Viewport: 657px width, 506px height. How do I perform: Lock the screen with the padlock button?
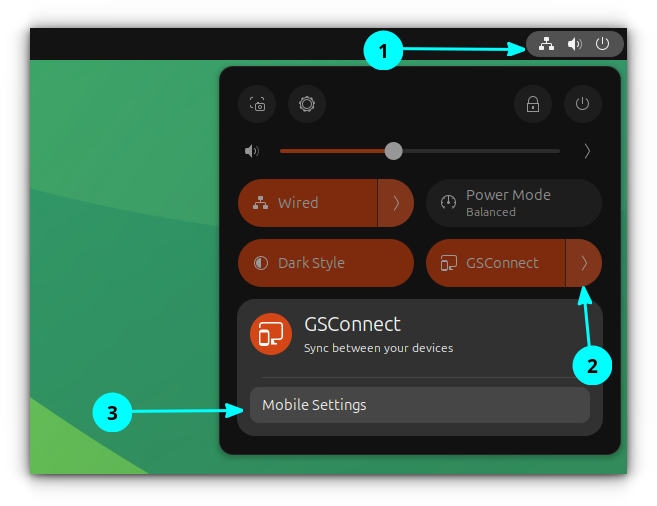click(533, 104)
